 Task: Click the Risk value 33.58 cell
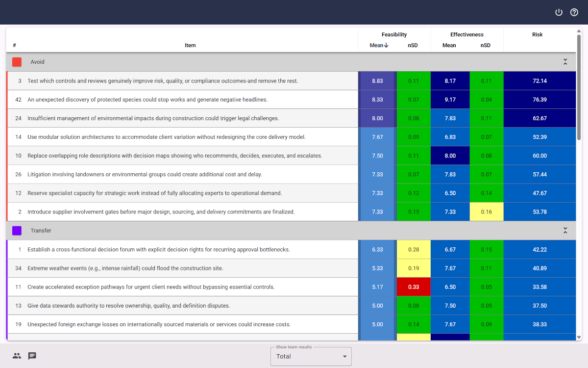coord(539,287)
